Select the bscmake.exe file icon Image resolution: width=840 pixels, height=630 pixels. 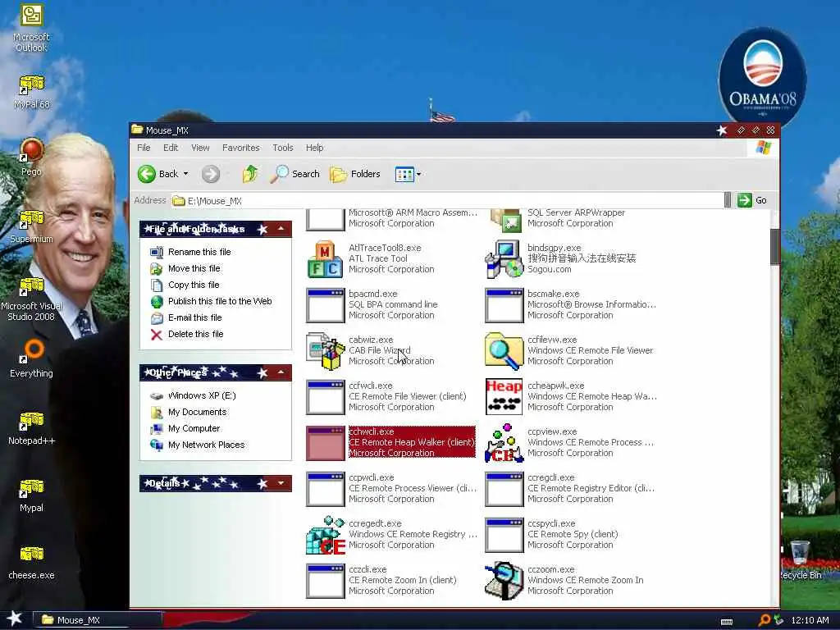[504, 305]
